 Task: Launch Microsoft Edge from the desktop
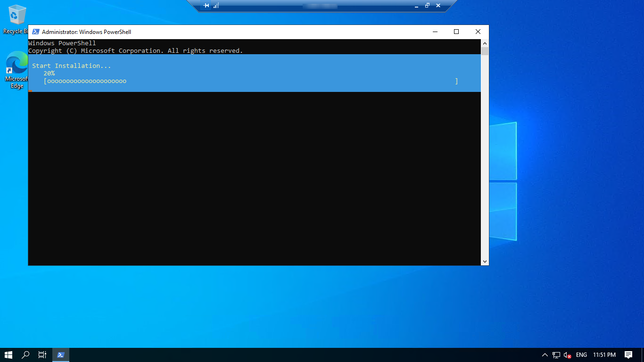tap(17, 70)
